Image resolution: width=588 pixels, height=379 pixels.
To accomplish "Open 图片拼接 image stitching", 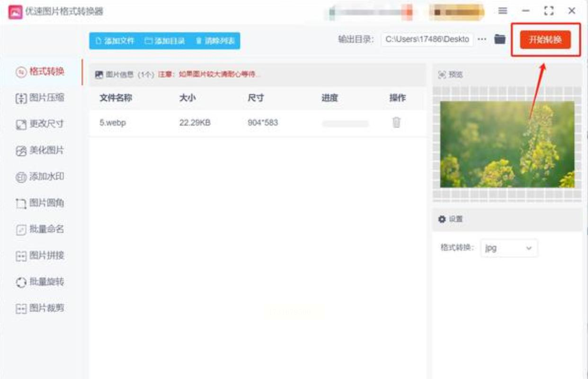I will click(40, 256).
